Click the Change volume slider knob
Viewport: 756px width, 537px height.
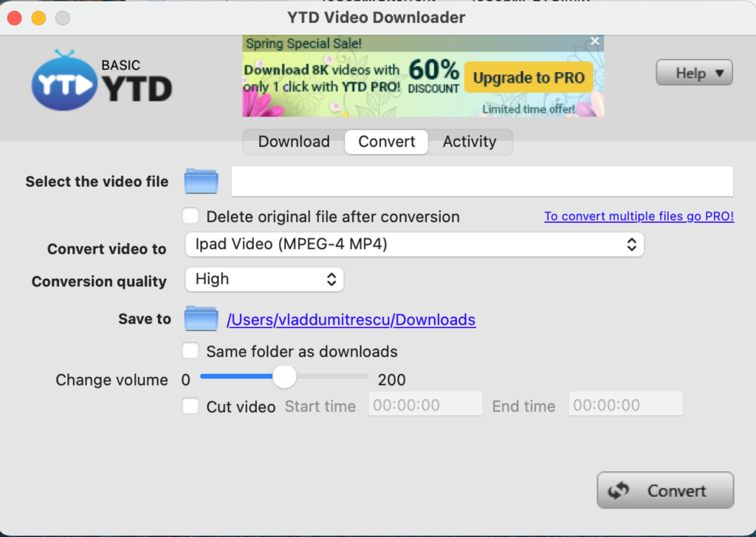(284, 377)
